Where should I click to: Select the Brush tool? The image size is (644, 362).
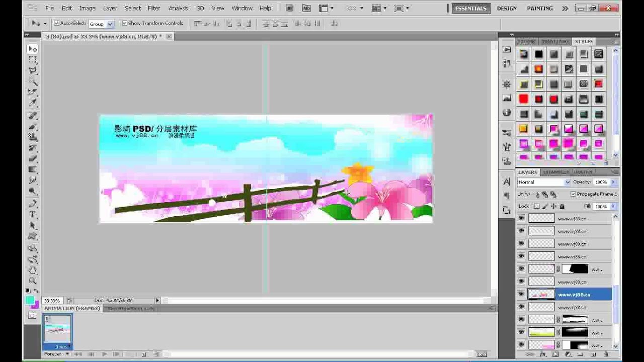point(32,126)
